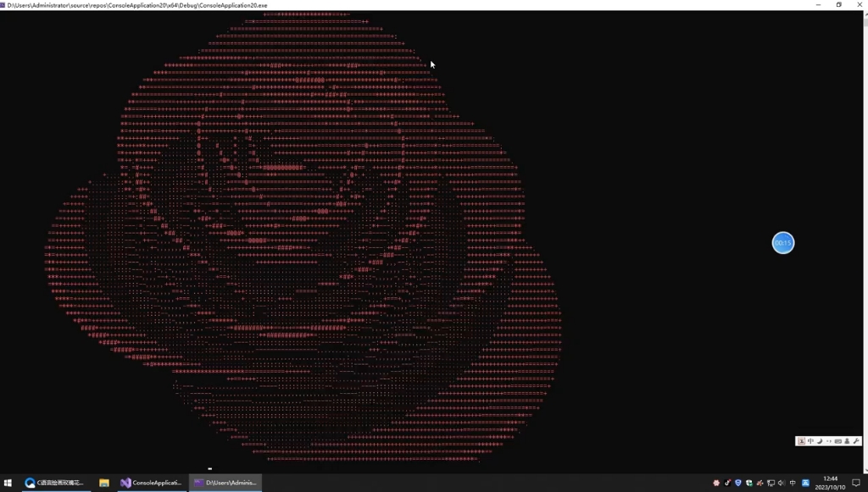
Task: Restore down the console window
Action: (838, 5)
